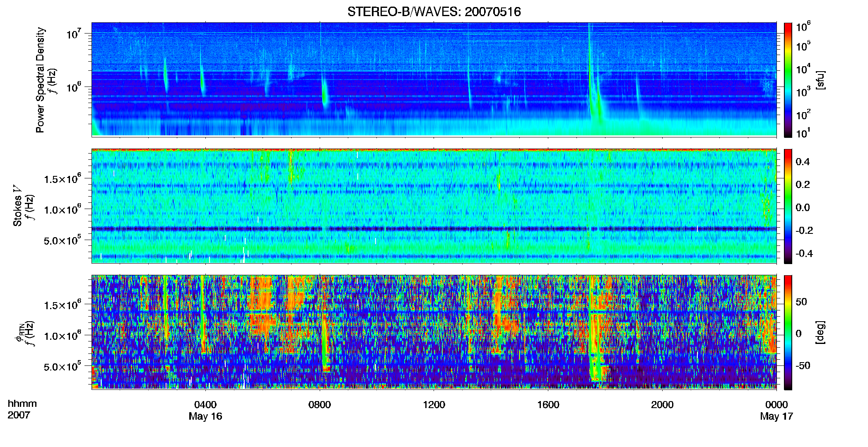
Task: Click 1.5×10^6 tick in φRTN panel
Action: (63, 305)
